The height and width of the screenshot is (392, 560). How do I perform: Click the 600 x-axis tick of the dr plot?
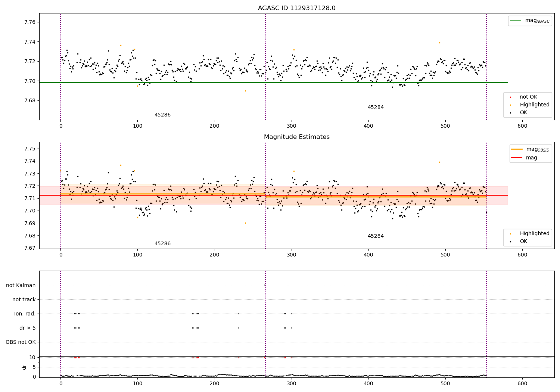[522, 383]
